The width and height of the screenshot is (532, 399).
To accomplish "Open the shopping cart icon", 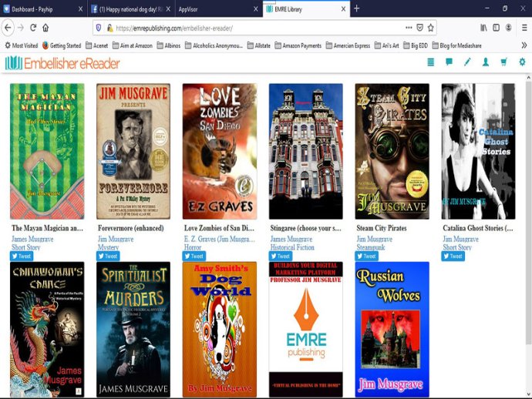I will [x=503, y=62].
